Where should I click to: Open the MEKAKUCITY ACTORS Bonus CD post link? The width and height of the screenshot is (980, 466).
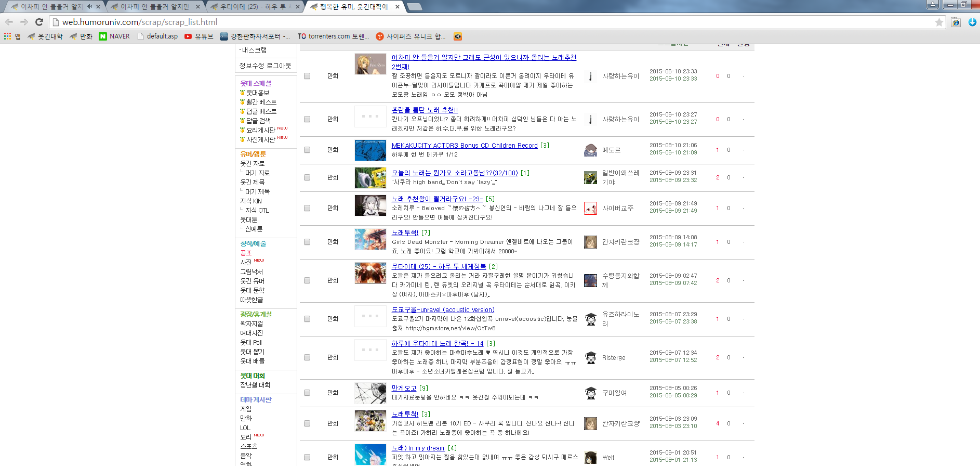pyautogui.click(x=465, y=146)
